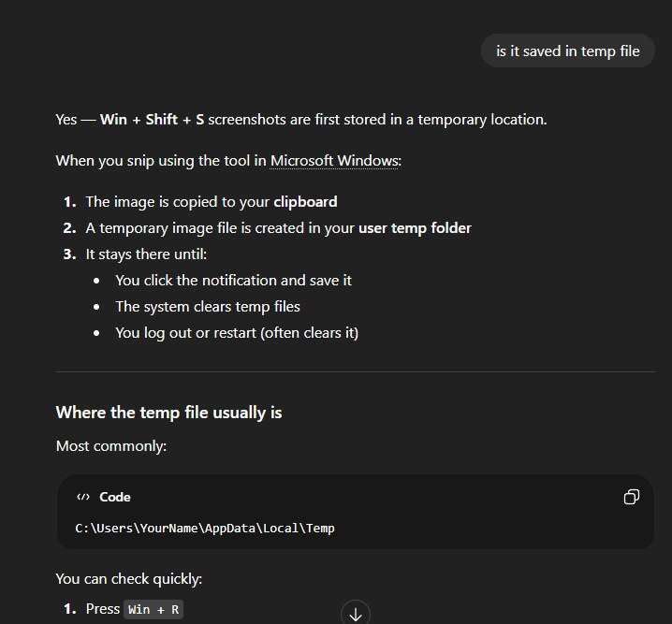
Task: Click the code brackets icon in code header
Action: click(x=83, y=497)
